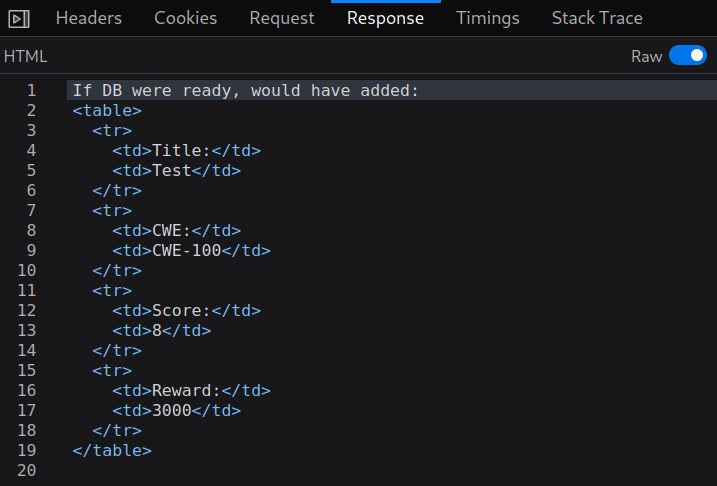717x486 pixels.
Task: Show the Stack Trace tab
Action: [x=597, y=18]
